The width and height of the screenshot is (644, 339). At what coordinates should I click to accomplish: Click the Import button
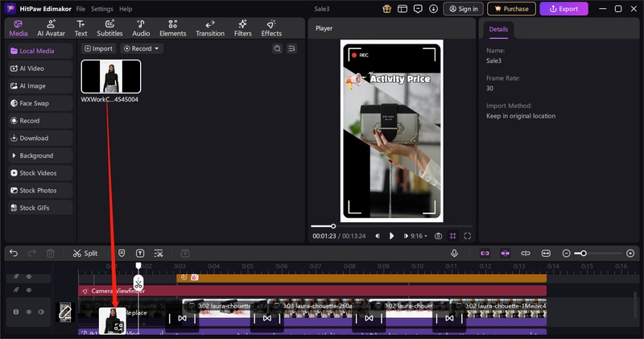point(98,48)
